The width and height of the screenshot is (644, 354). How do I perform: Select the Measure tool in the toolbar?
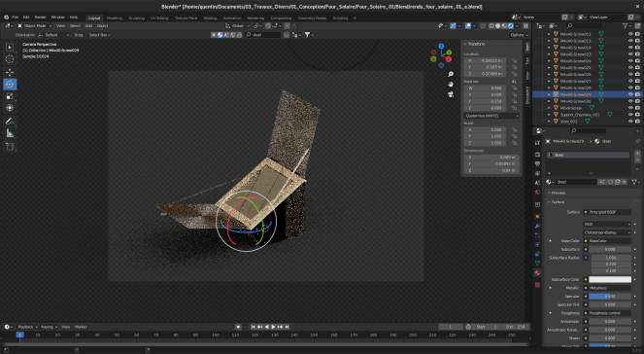tap(10, 133)
